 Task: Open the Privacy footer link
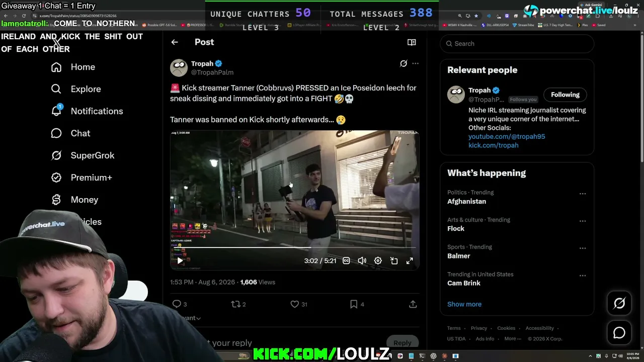(479, 328)
